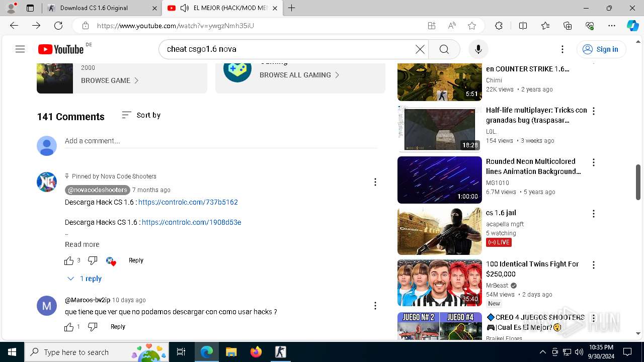
Task: Open the tab actions menu button
Action: coord(30,8)
